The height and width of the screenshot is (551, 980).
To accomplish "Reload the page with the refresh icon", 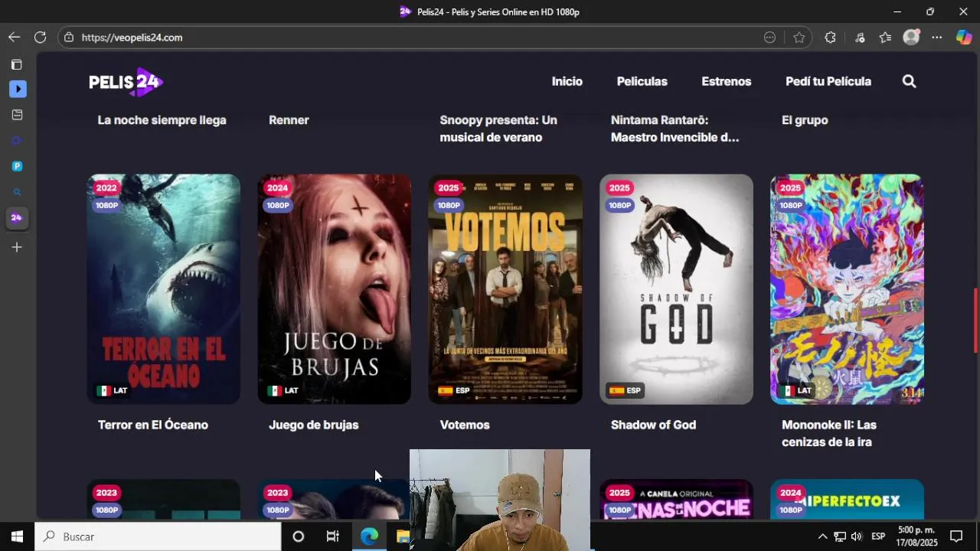I will [40, 37].
